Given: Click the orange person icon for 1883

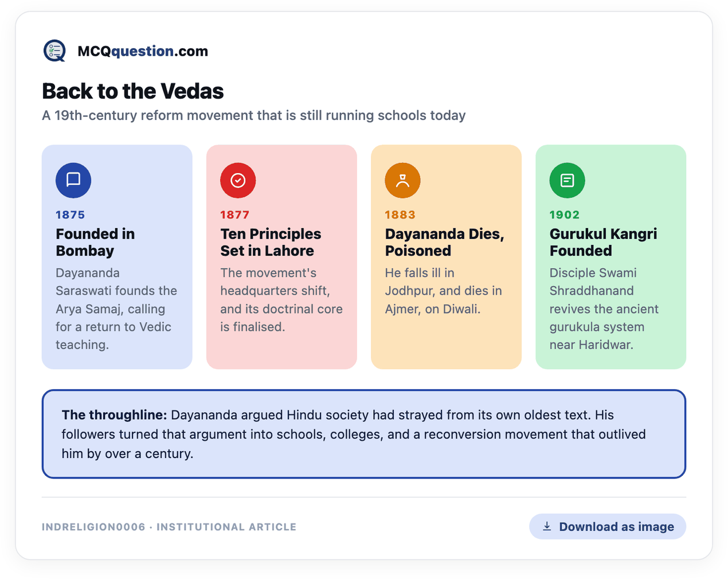Looking at the screenshot, I should tap(402, 180).
